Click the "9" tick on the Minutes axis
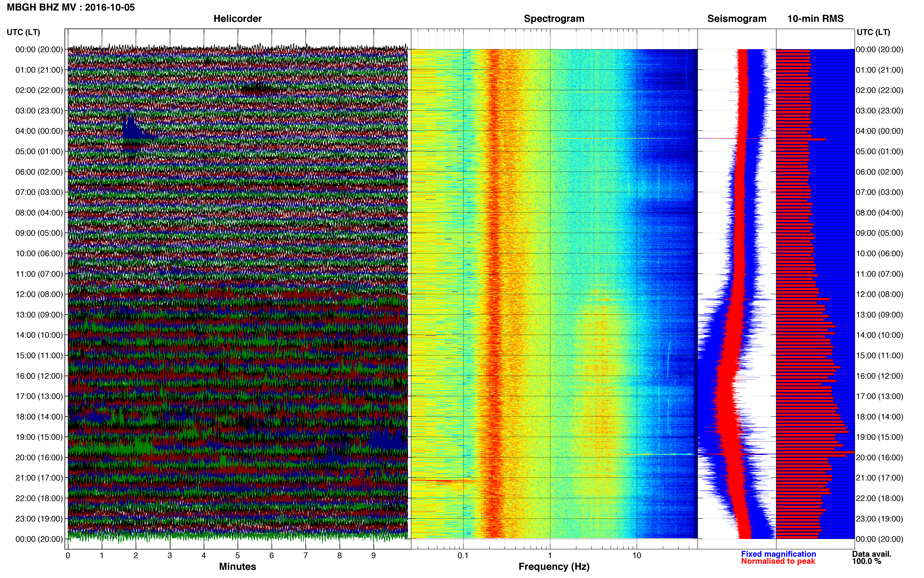This screenshot has height=578, width=924. pos(373,556)
